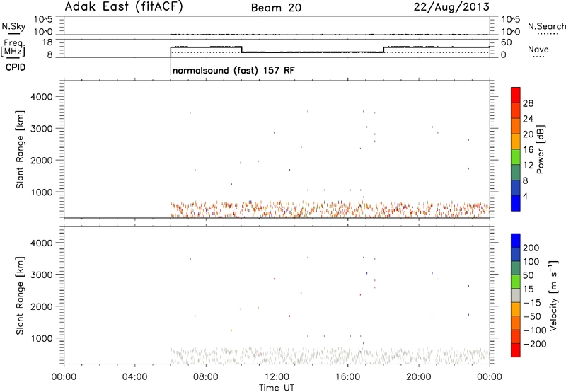The width and height of the screenshot is (566, 392).
Task: Click the "Freq. [MHz]" axis label
Action: click(x=13, y=47)
